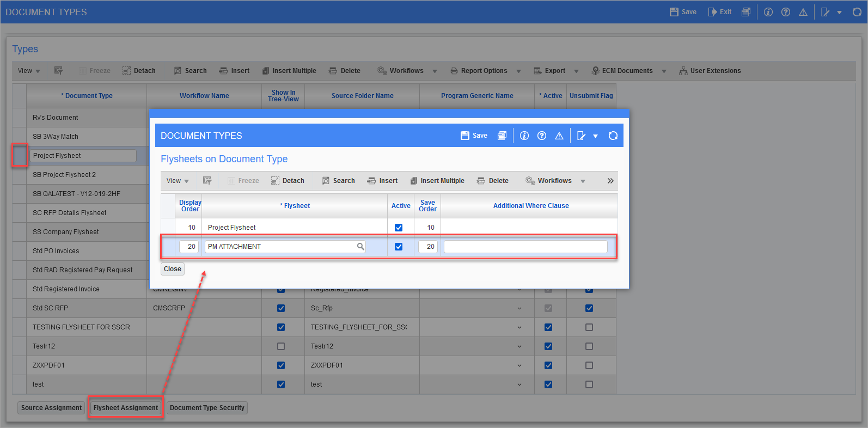The height and width of the screenshot is (428, 868).
Task: Click Insert Multiple in the Flysheets toolbar
Action: coord(437,181)
